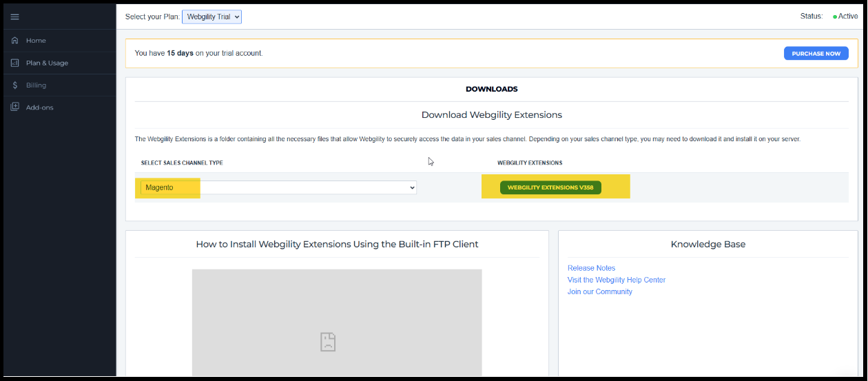Click the Downloads section heading
The height and width of the screenshot is (381, 868).
[x=491, y=89]
